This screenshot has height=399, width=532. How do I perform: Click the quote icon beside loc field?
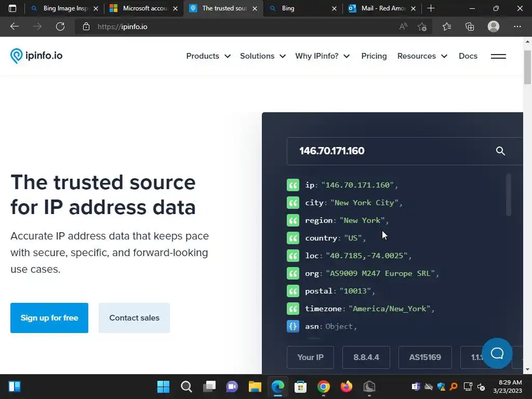tap(293, 256)
